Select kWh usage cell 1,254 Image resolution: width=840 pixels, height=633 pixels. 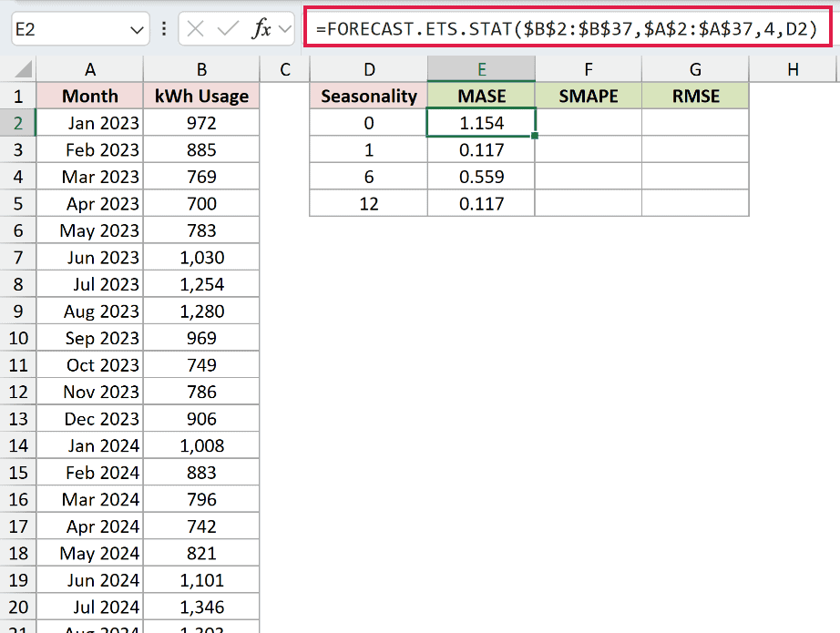[x=201, y=284]
